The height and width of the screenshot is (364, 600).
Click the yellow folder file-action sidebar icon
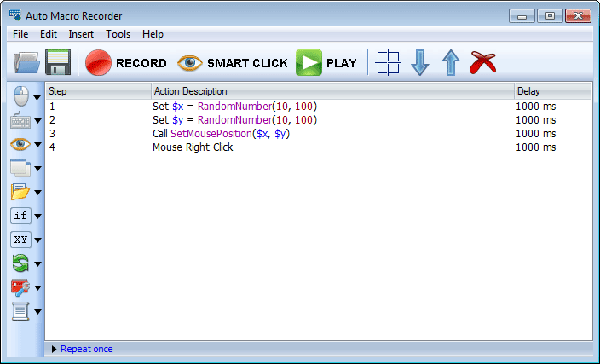(20, 192)
